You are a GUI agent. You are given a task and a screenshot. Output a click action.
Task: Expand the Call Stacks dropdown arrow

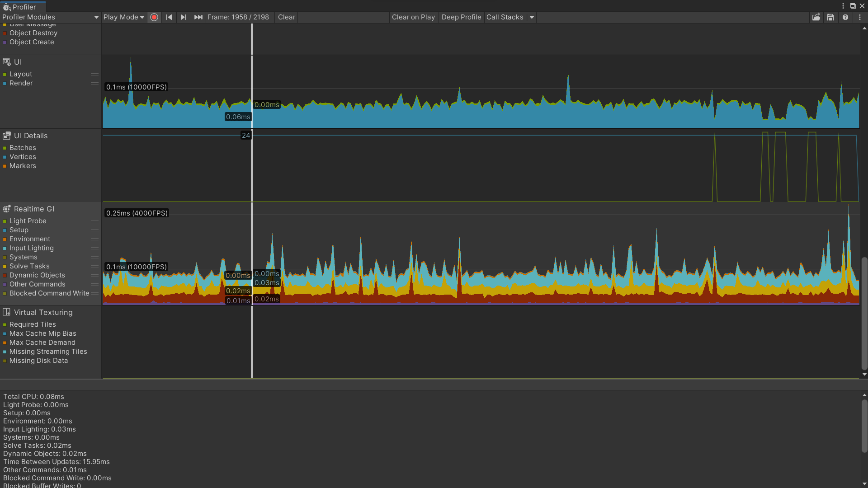pos(532,17)
